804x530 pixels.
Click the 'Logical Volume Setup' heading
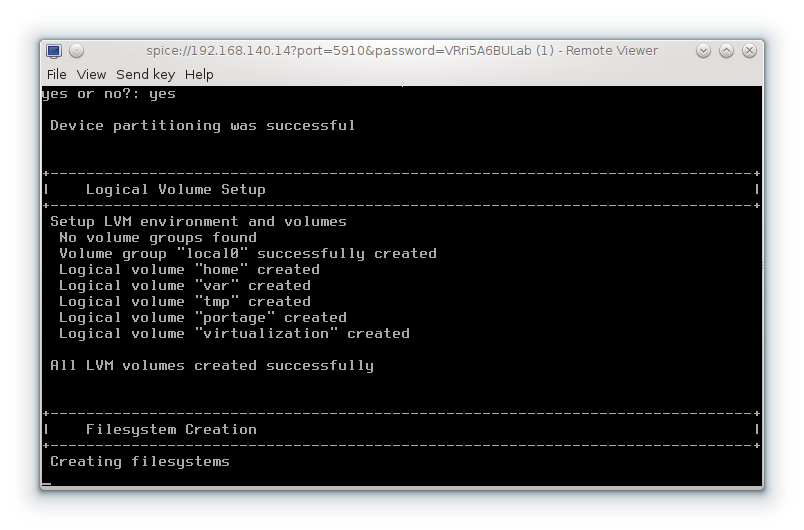click(x=176, y=189)
